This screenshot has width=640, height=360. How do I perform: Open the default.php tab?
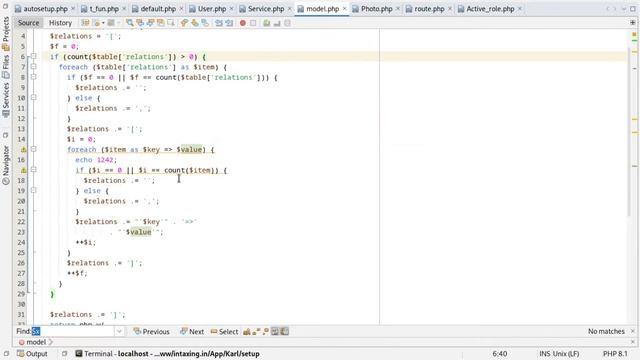[x=158, y=9]
